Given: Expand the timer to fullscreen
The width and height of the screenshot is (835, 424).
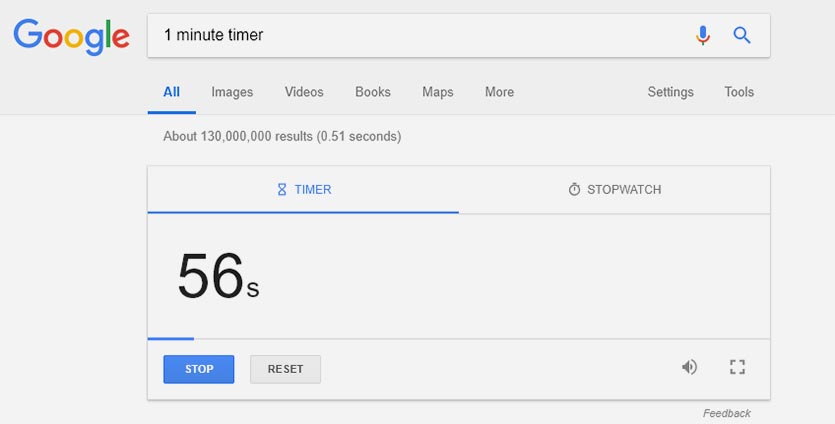Looking at the screenshot, I should click(x=738, y=367).
